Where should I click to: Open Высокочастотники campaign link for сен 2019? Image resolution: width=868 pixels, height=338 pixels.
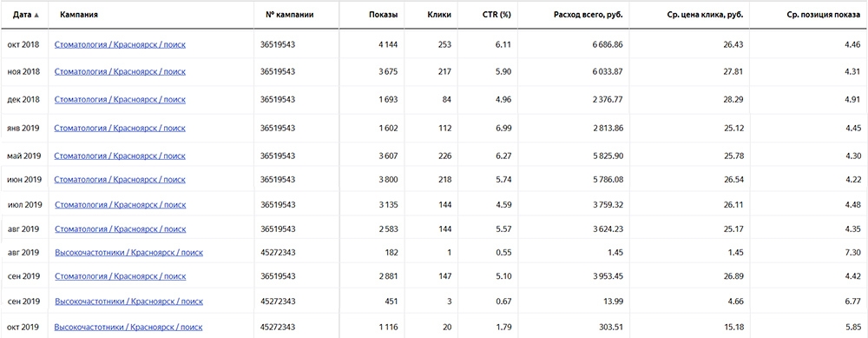[x=129, y=302]
